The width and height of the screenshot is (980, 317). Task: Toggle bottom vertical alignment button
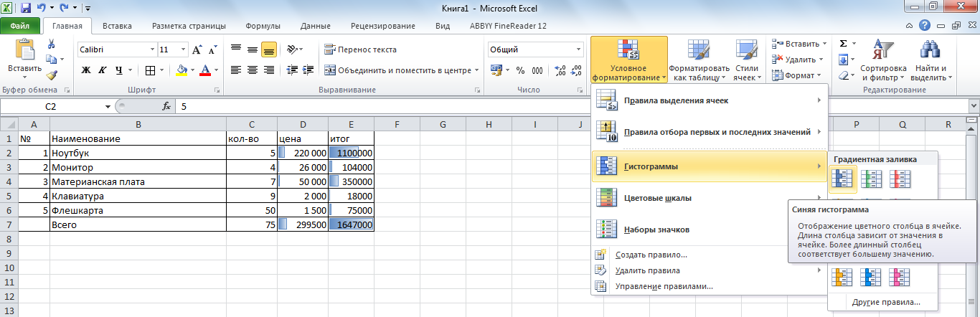269,50
